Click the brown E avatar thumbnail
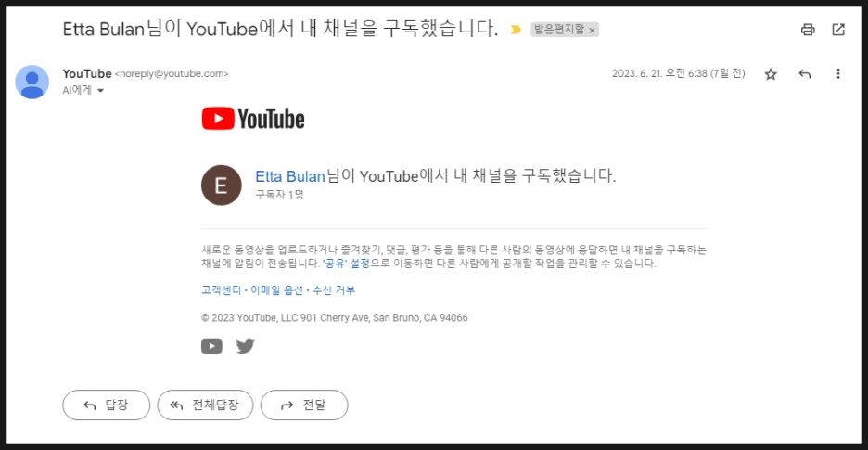The image size is (868, 450). (221, 185)
